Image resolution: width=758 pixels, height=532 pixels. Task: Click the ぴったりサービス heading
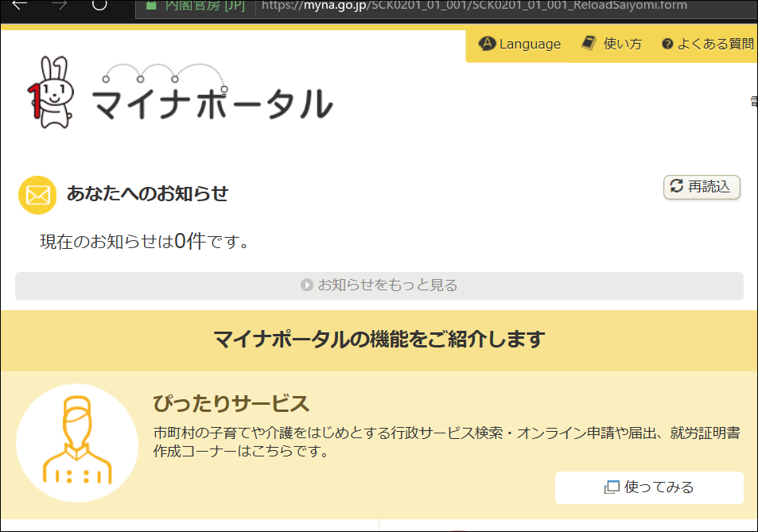(231, 403)
